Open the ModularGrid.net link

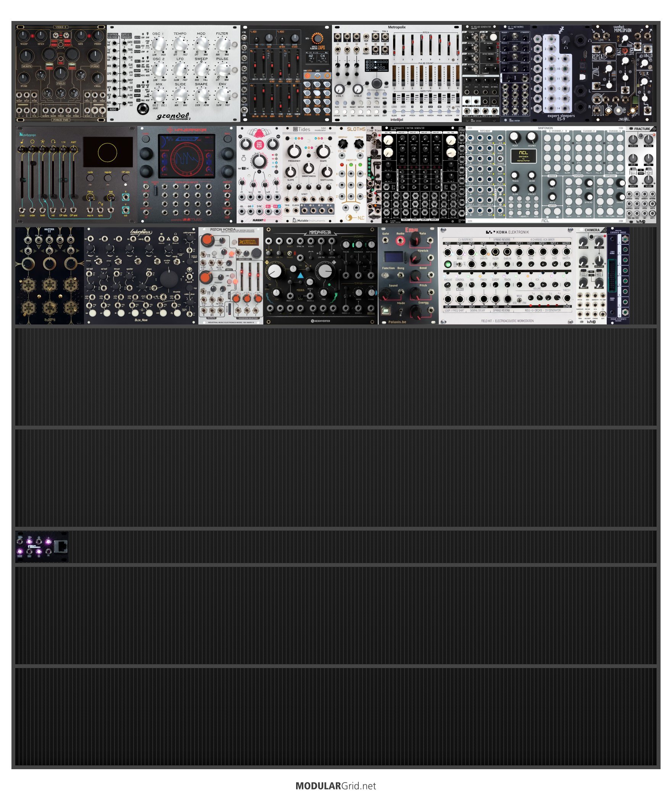coord(336,786)
